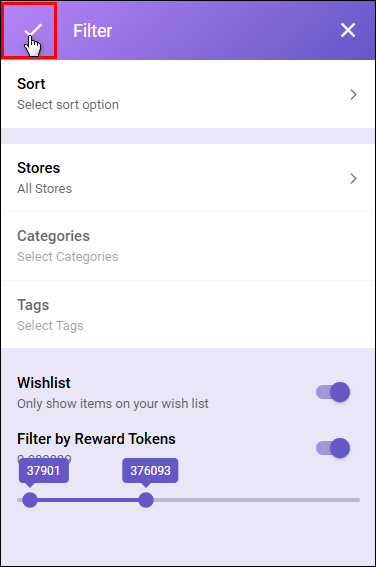Select the Categories row
The width and height of the screenshot is (376, 567).
188,246
